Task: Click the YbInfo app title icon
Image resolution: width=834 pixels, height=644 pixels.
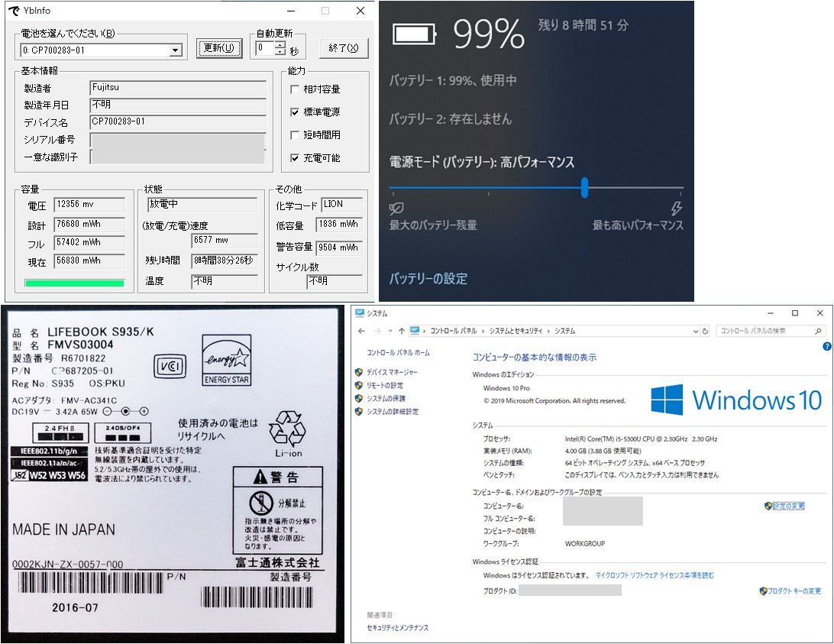Action: tap(14, 11)
